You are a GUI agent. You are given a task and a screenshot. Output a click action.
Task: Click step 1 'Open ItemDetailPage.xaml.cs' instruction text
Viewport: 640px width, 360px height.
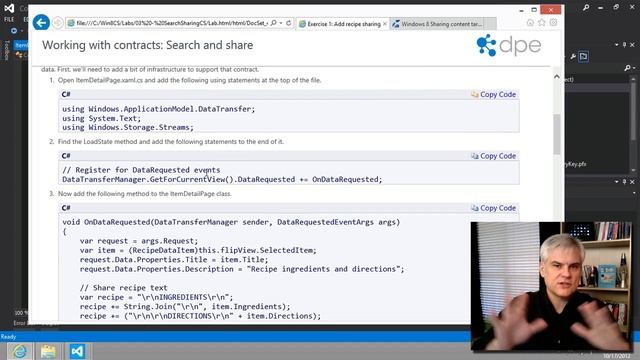point(189,80)
